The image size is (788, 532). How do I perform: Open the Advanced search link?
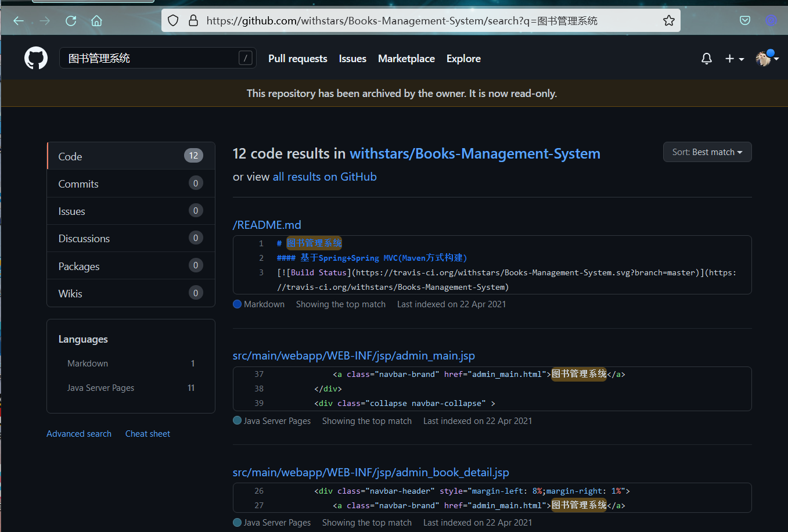79,434
